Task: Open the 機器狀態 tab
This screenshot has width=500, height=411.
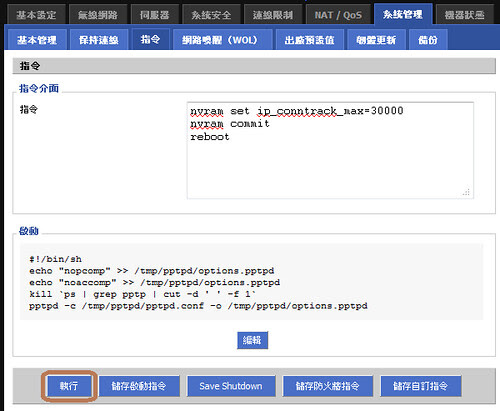Action: click(x=465, y=15)
